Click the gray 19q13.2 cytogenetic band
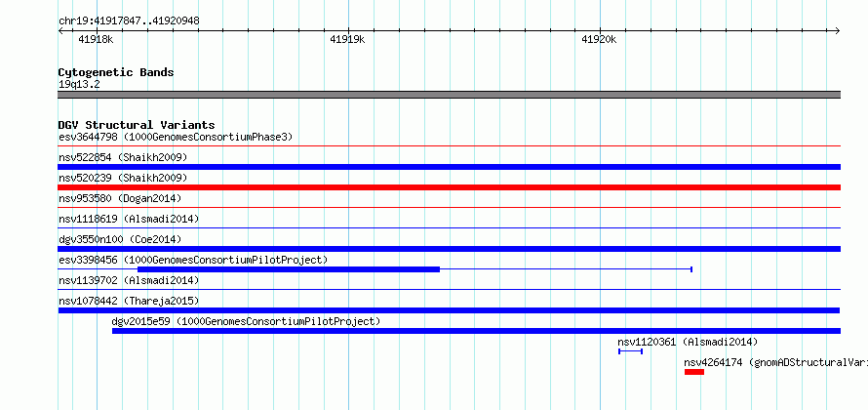Screen dimensions: 868x410 click(449, 95)
